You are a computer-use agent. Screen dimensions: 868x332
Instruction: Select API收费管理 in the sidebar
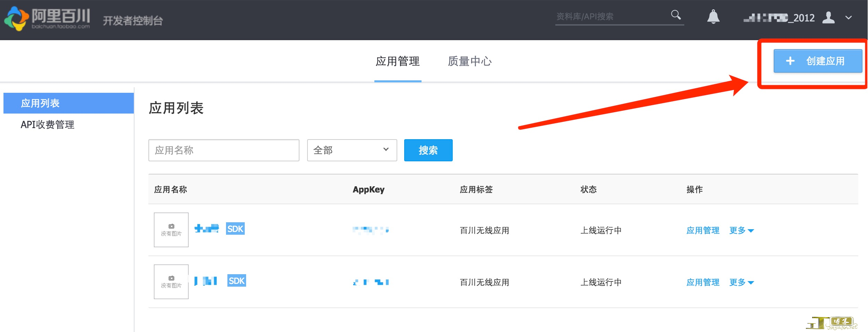coord(47,125)
